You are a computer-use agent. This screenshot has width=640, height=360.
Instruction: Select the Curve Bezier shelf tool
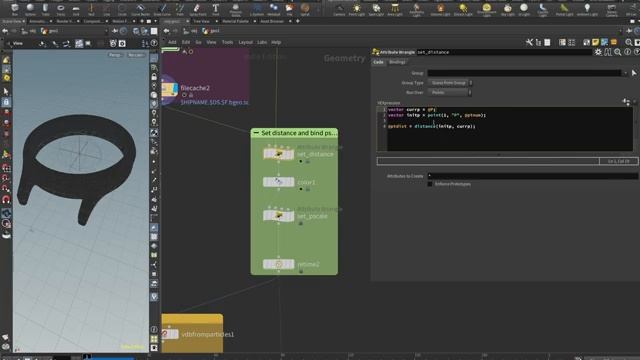[140, 9]
